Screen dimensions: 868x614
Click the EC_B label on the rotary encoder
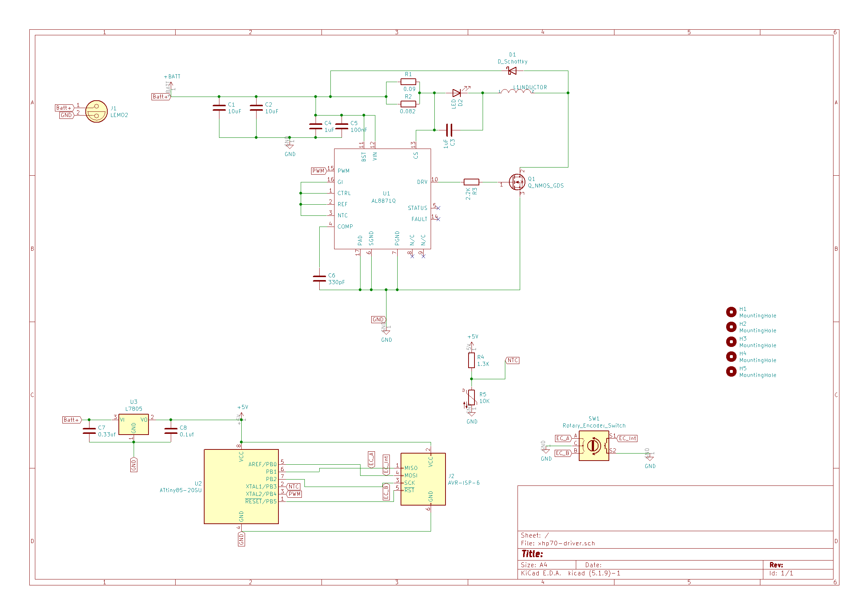tap(563, 453)
